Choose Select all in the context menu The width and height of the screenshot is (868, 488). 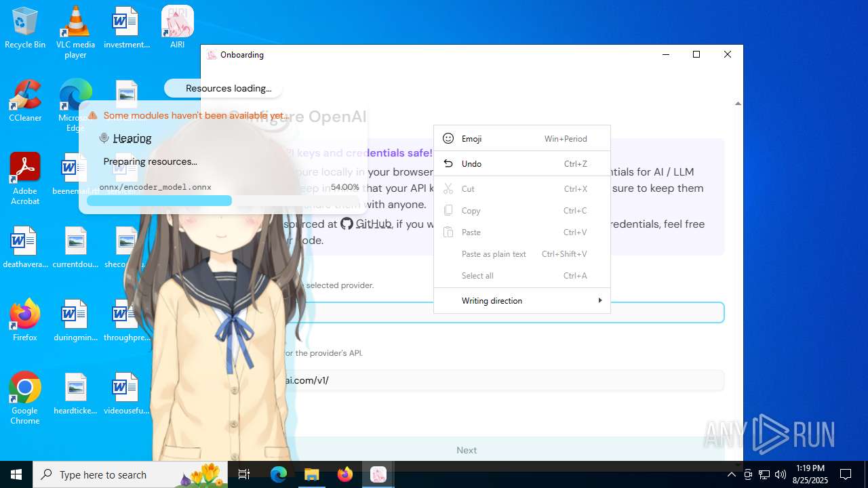point(522,275)
